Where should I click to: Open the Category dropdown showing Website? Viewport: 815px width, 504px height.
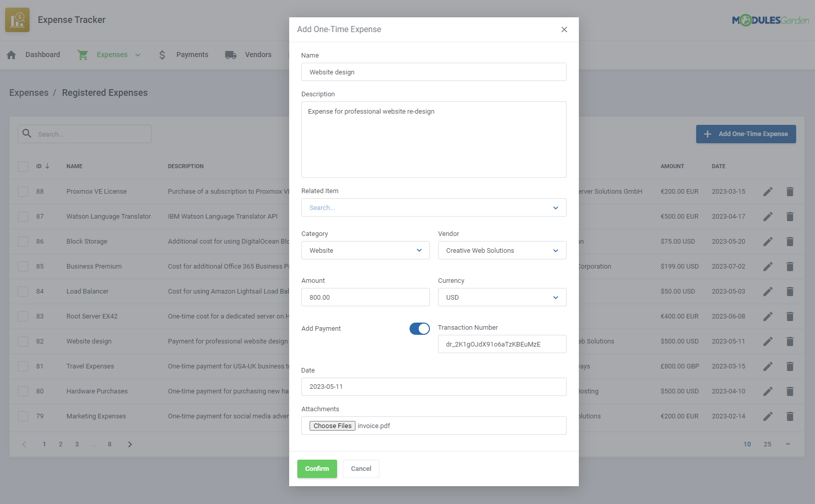tap(365, 250)
